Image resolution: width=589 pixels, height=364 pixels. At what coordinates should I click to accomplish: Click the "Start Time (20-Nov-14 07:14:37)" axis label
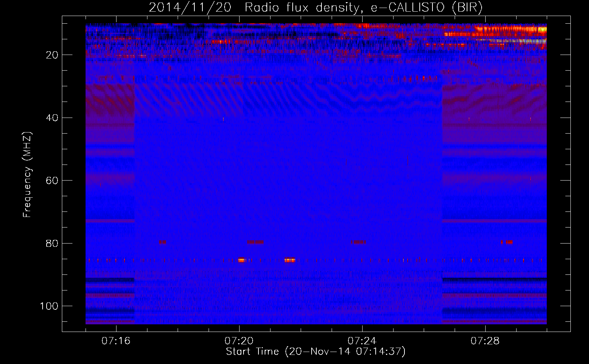(x=316, y=352)
